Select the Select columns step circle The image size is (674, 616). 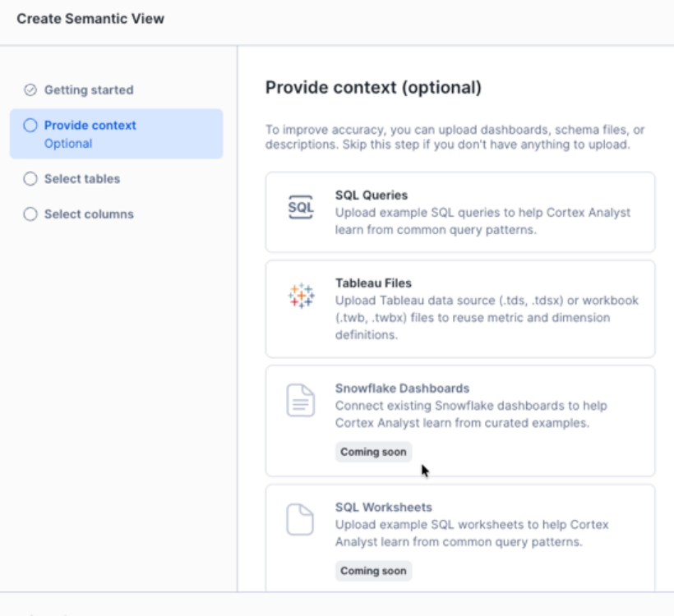click(x=30, y=214)
